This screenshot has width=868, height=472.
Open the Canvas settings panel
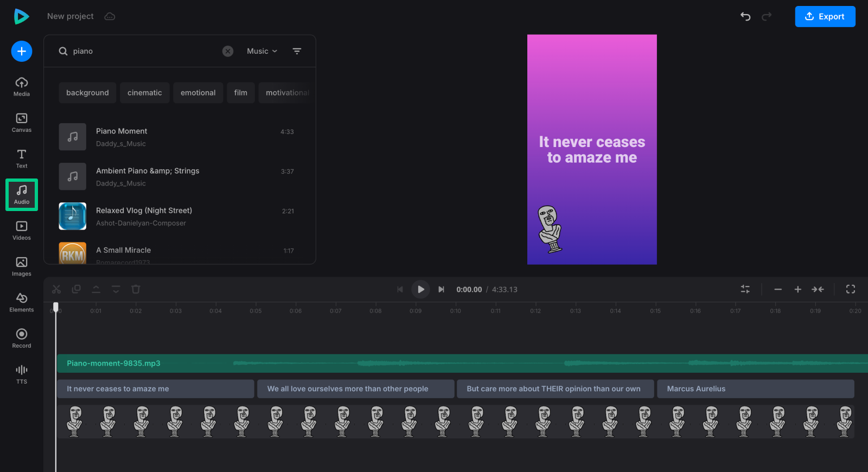[x=22, y=122]
